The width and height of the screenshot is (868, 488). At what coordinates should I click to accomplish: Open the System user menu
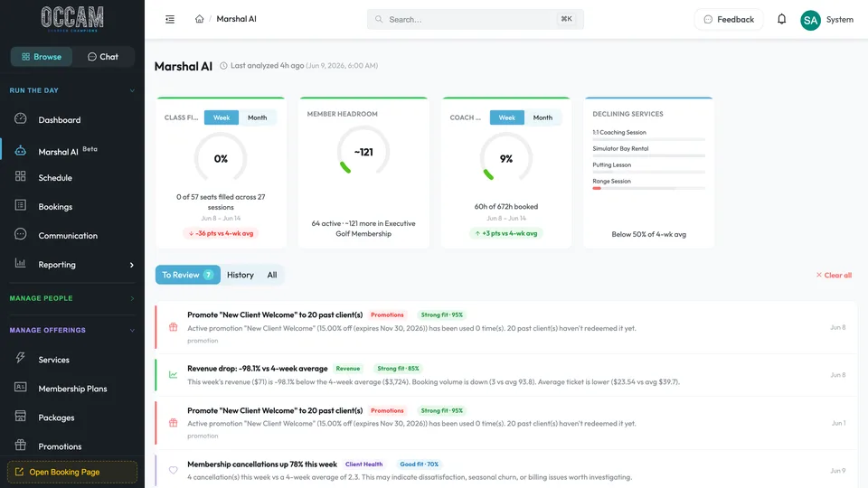pos(839,19)
